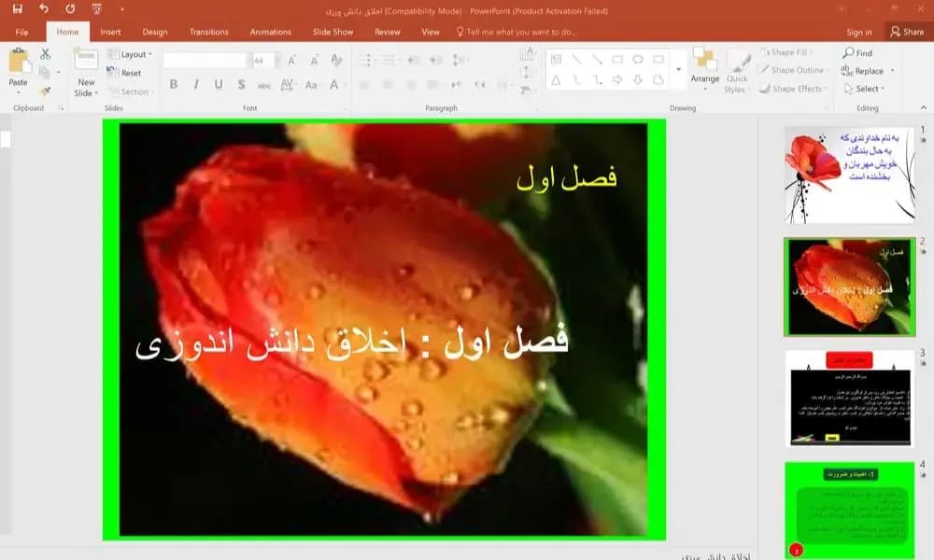Open Character Spacing (AV) icon
The height and width of the screenshot is (560, 934).
pos(287,85)
